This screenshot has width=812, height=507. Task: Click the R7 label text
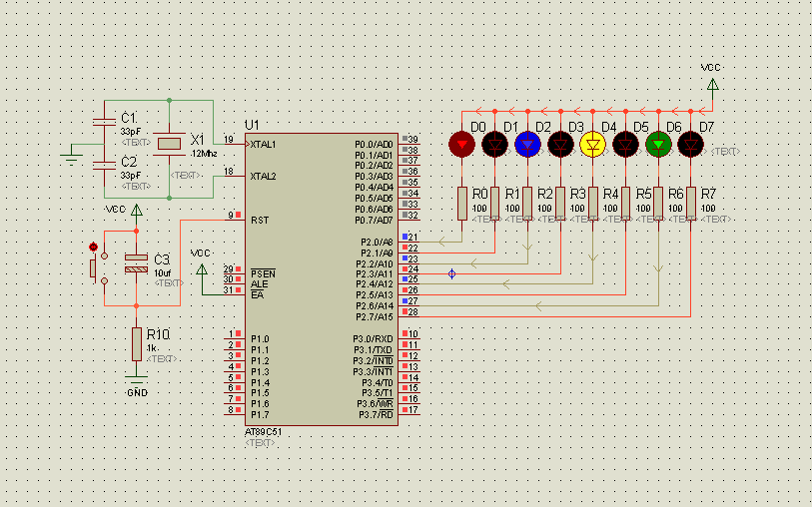tap(708, 194)
